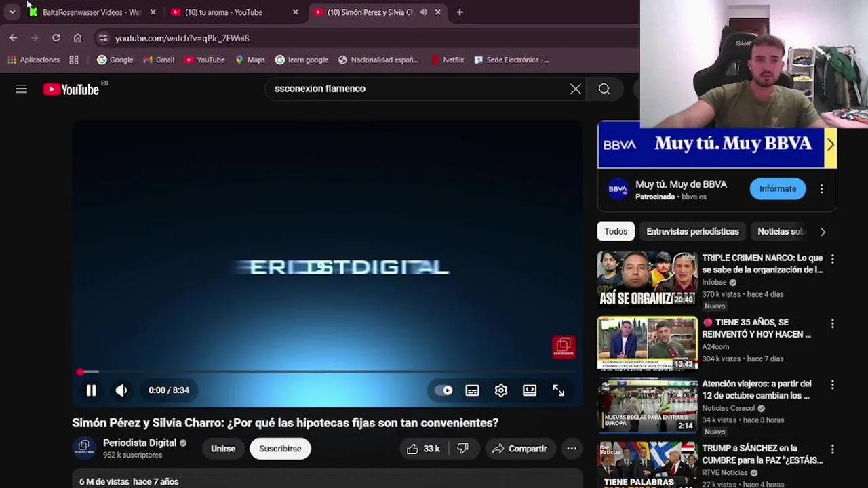This screenshot has height=488, width=868.
Task: Subscribe with Suscribirse button
Action: click(x=280, y=449)
